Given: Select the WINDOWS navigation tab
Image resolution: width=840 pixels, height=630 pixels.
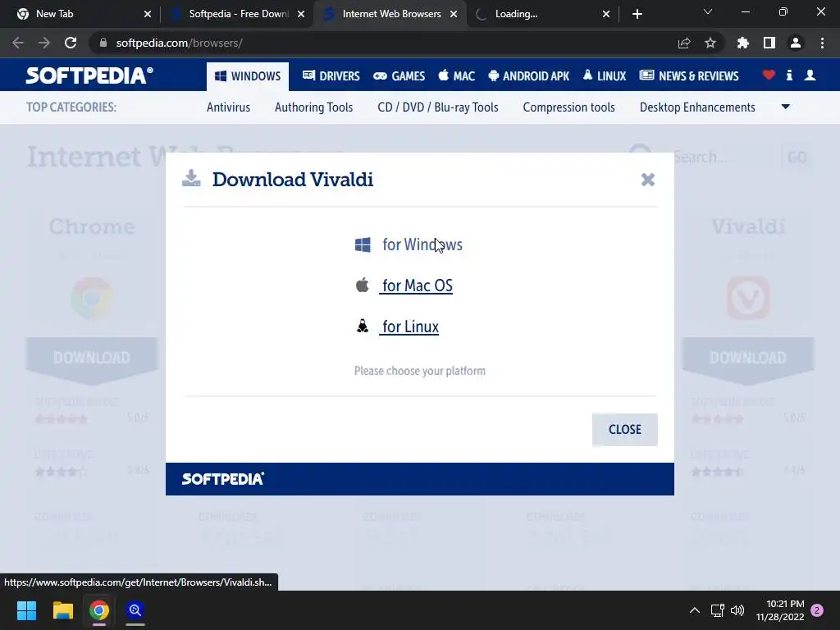Looking at the screenshot, I should 248,76.
